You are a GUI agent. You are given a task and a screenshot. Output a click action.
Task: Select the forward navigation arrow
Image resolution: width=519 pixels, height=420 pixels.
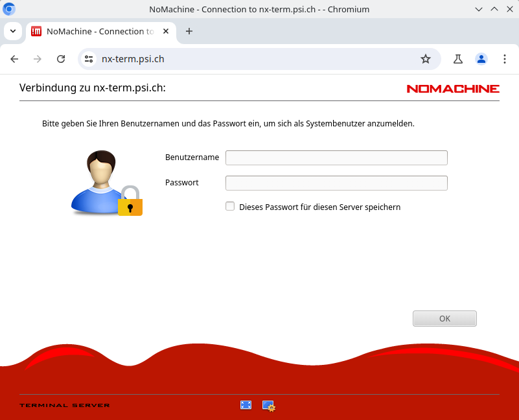[x=37, y=59]
